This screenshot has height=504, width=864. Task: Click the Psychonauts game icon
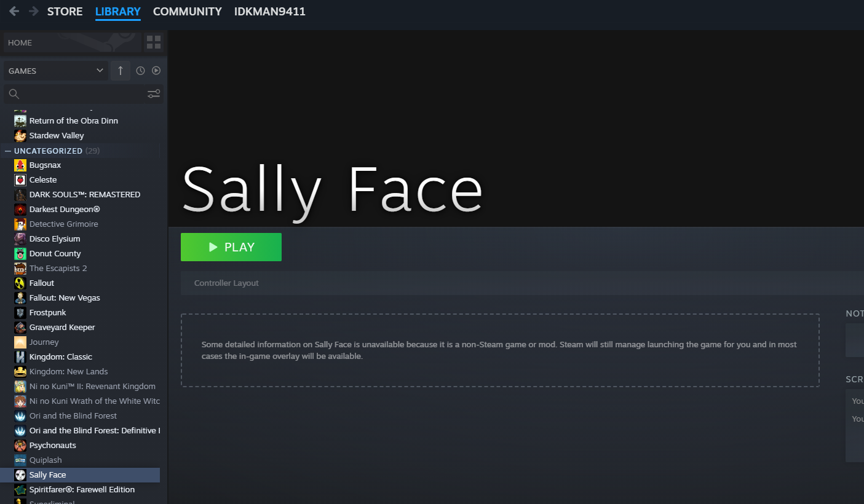point(20,446)
